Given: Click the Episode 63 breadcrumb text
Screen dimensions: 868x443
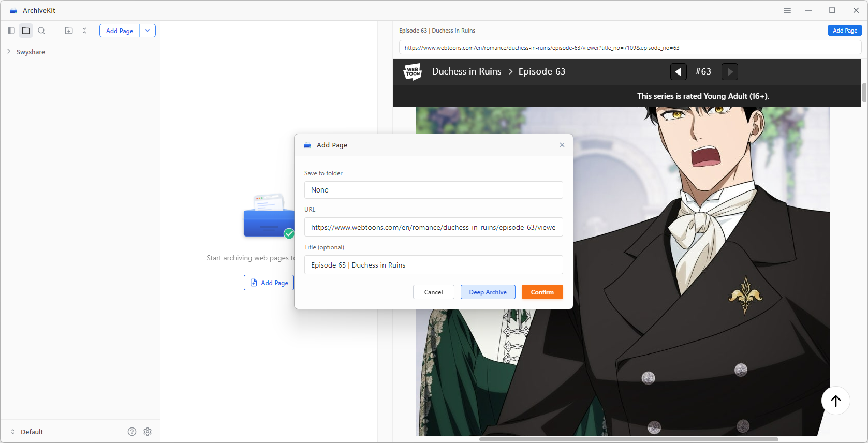Looking at the screenshot, I should tap(542, 71).
